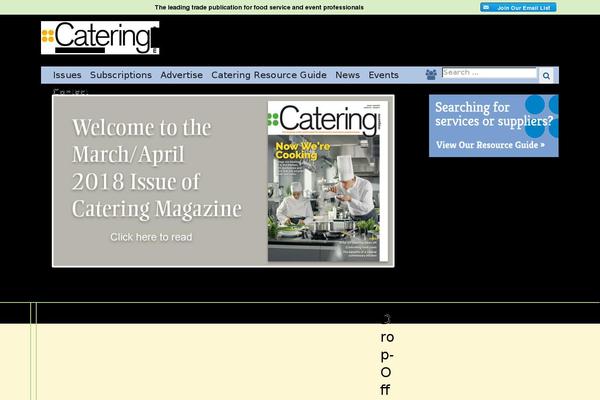Click the vertical Drop-Off heading text
This screenshot has height=400, width=600.
386,355
